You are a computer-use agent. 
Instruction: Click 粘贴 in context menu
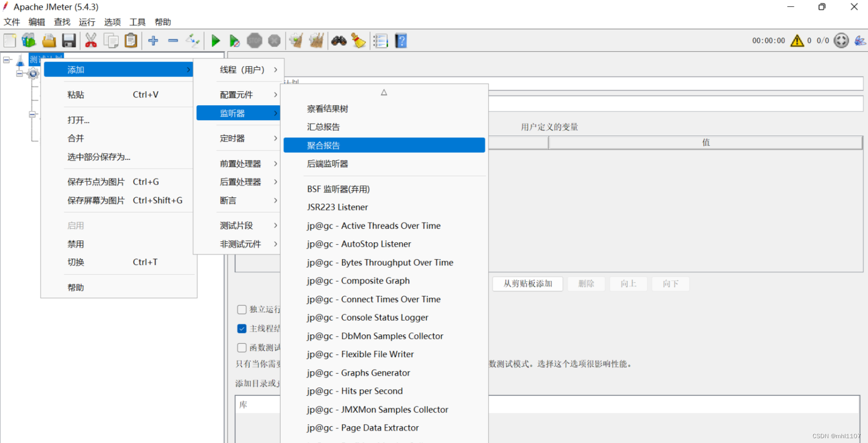(118, 95)
